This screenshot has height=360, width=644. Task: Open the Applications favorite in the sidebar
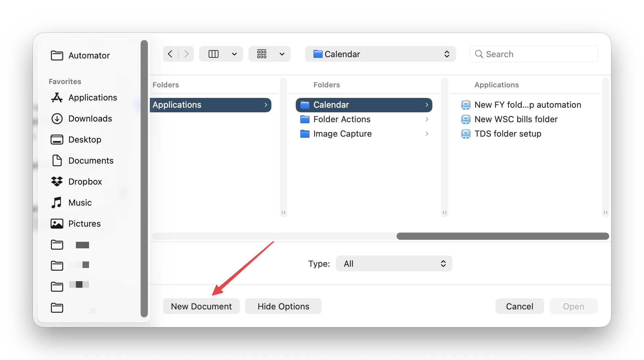pyautogui.click(x=92, y=97)
